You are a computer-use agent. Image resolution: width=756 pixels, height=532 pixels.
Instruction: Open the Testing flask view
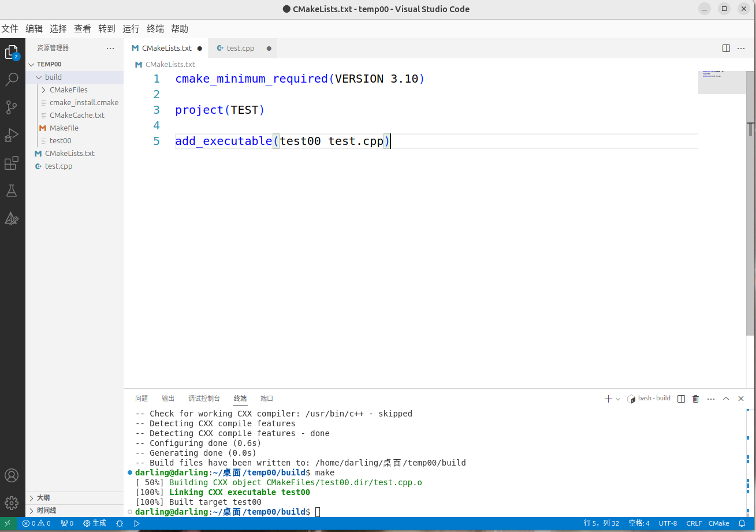point(12,191)
